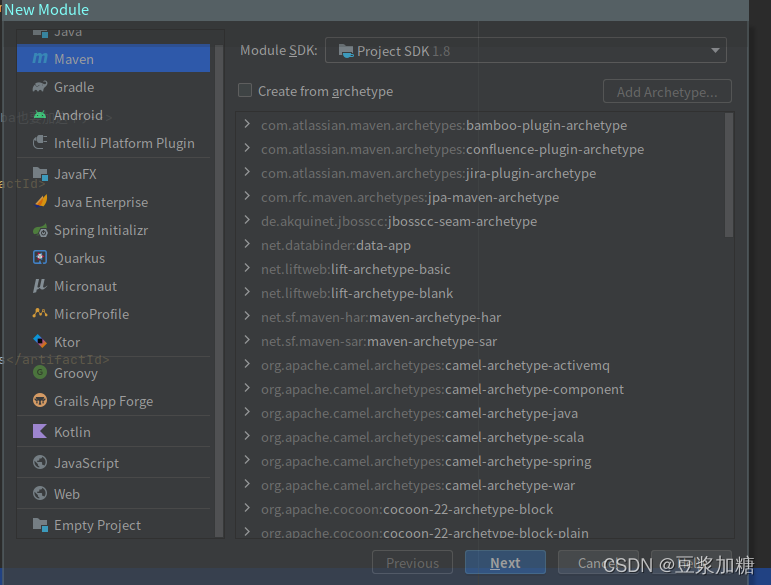Expand the net.databinder data-app entry

tap(247, 244)
